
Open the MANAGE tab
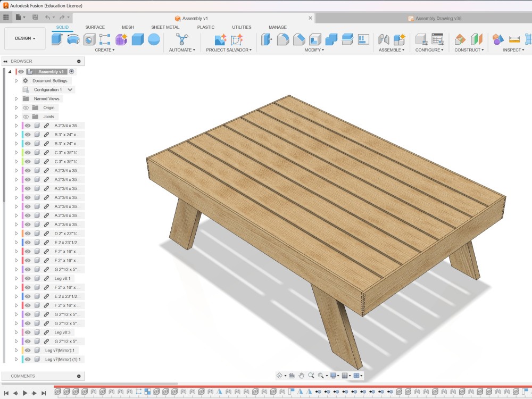coord(278,27)
